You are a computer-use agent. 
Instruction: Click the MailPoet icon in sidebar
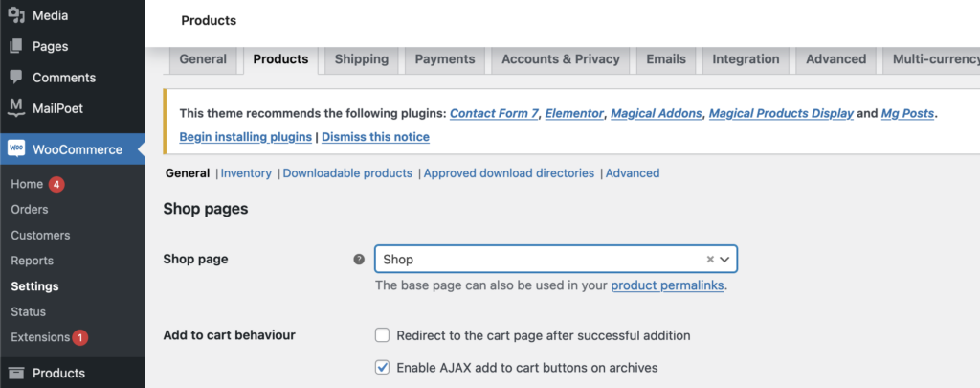click(x=16, y=108)
